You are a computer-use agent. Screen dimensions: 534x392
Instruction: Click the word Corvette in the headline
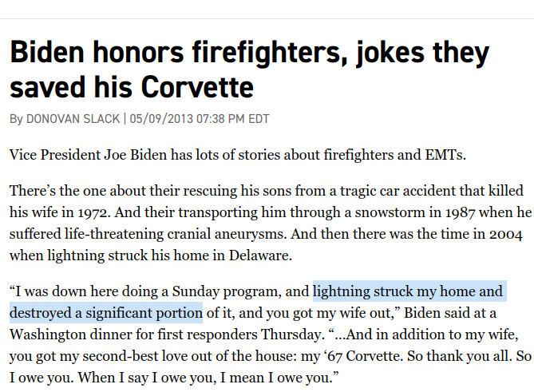[x=197, y=87]
